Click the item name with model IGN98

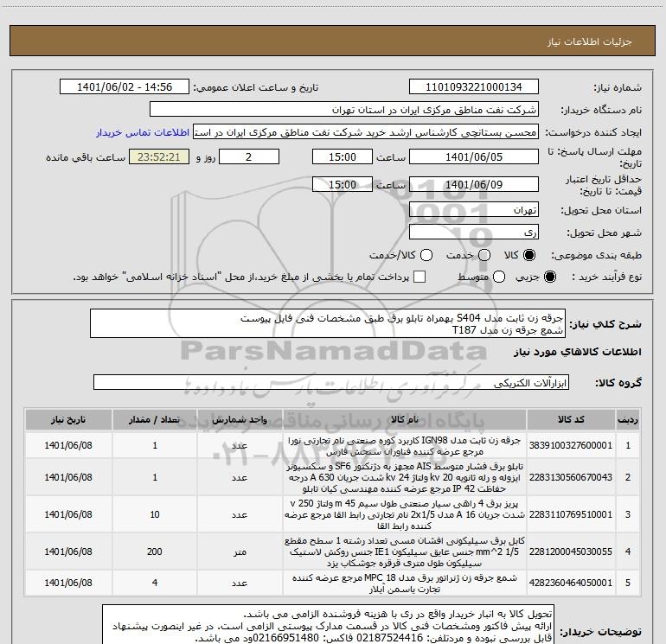coord(405,446)
